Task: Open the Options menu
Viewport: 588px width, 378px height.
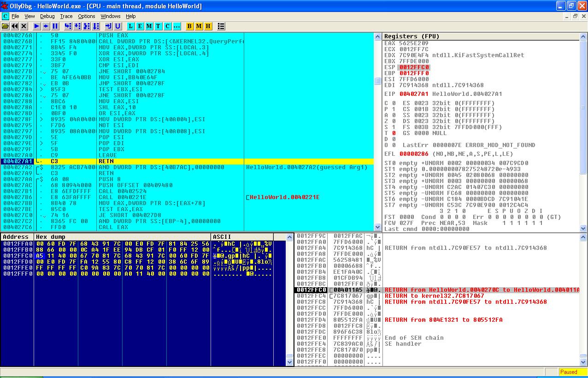Action: (87, 16)
